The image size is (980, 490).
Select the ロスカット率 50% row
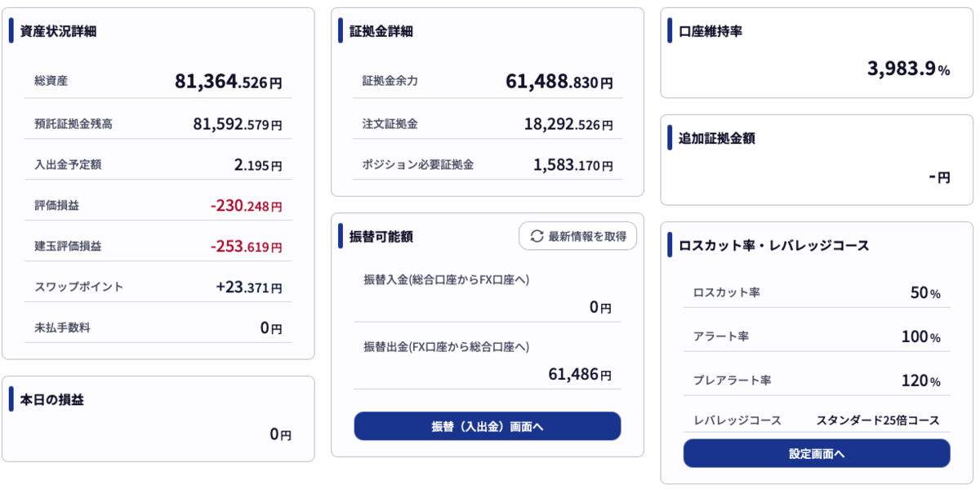tap(817, 292)
